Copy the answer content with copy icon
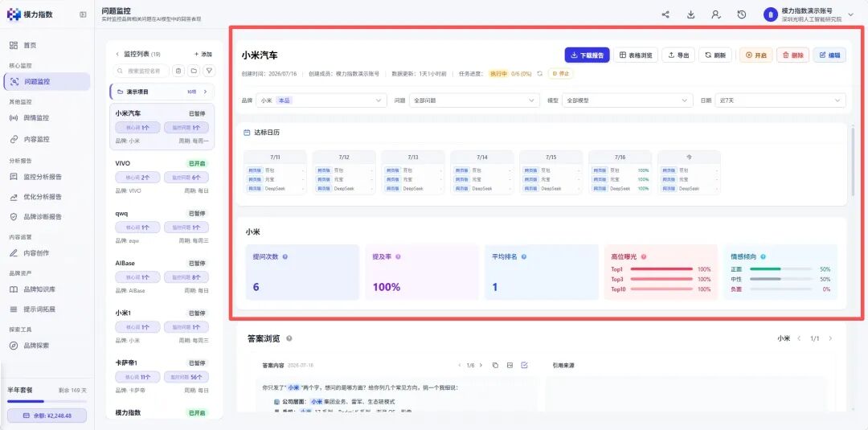 (x=495, y=365)
